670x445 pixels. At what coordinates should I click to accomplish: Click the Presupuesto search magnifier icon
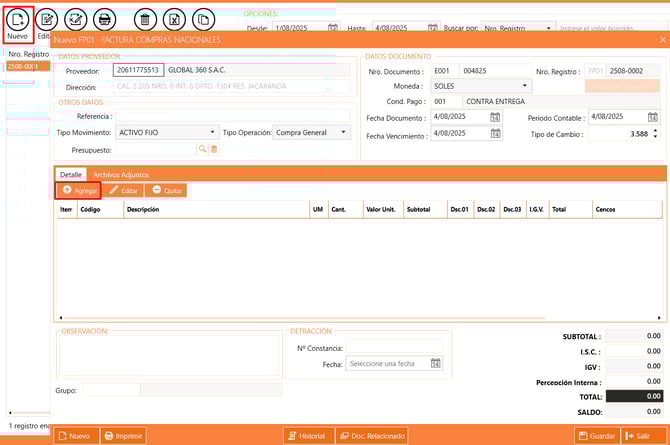202,149
